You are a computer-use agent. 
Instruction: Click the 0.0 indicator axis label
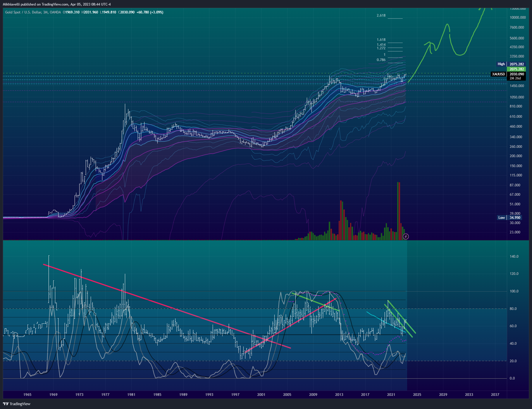(512, 378)
